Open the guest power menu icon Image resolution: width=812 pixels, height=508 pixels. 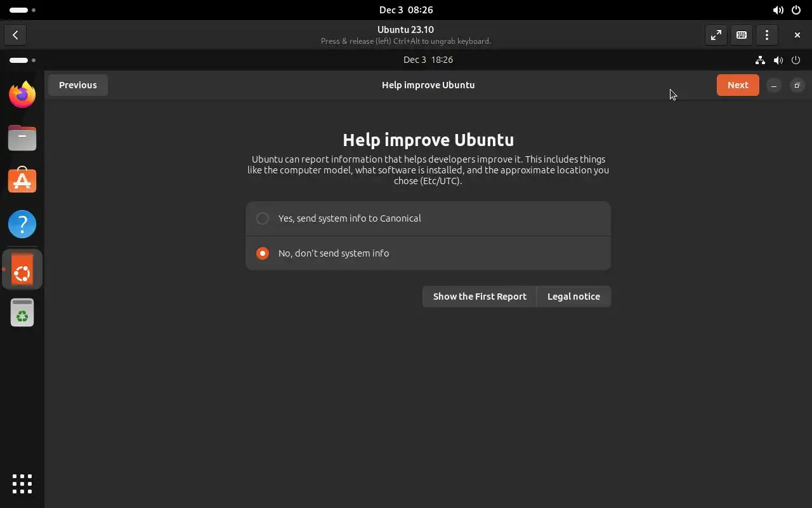[796, 60]
